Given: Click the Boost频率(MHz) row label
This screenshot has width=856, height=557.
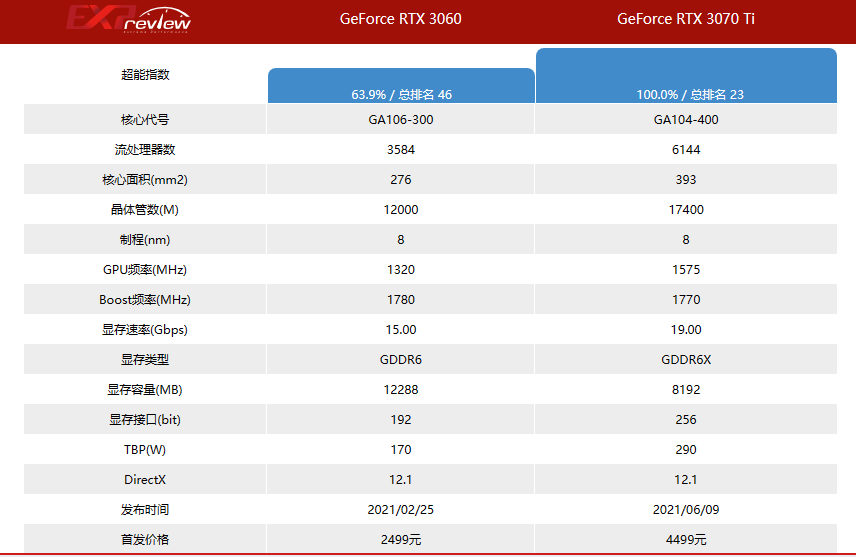Looking at the screenshot, I should [145, 300].
